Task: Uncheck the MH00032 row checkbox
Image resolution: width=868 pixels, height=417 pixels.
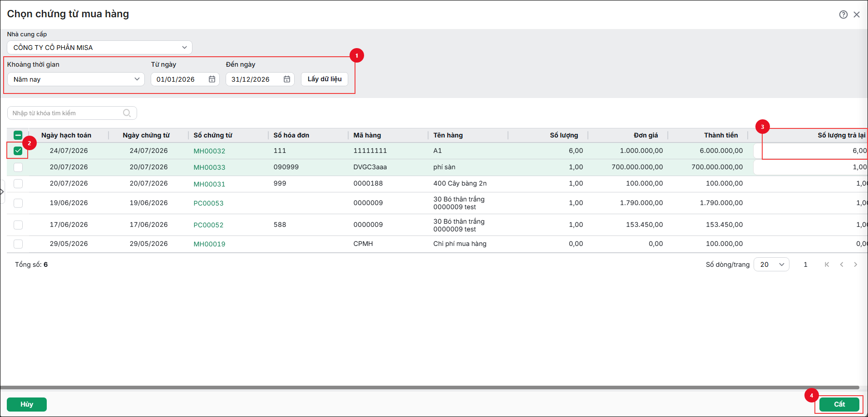Action: click(18, 151)
